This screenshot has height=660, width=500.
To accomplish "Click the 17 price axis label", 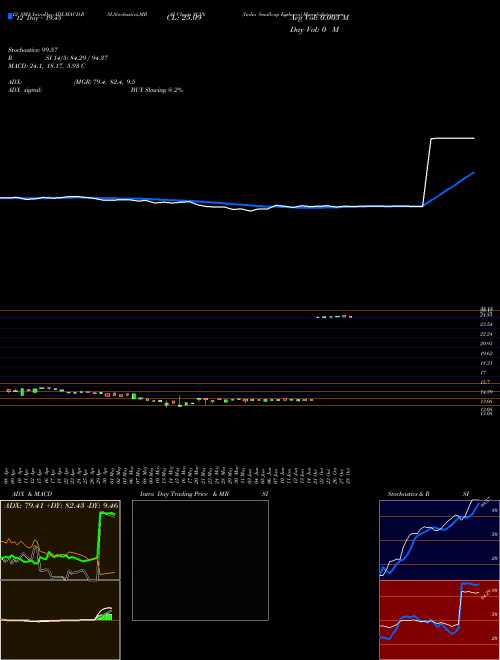I will [484, 373].
